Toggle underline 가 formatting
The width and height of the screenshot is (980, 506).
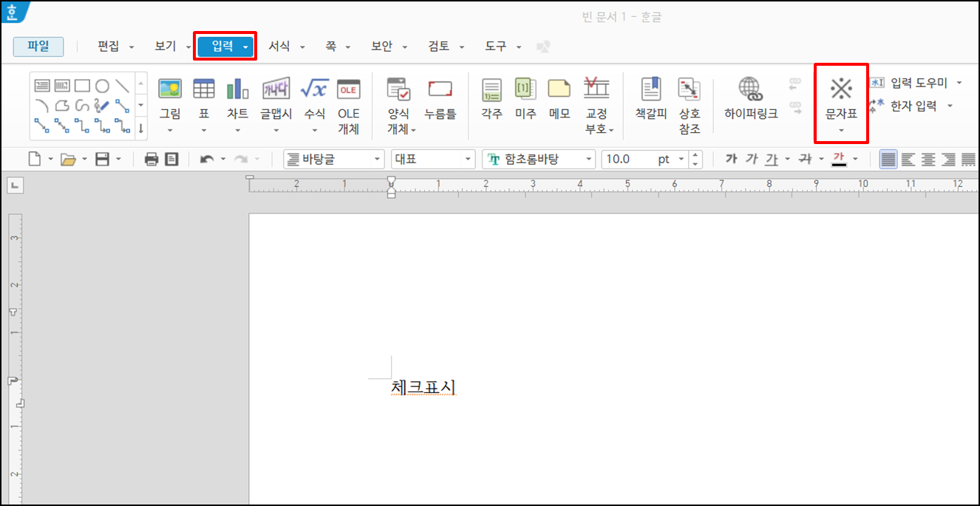tap(772, 159)
